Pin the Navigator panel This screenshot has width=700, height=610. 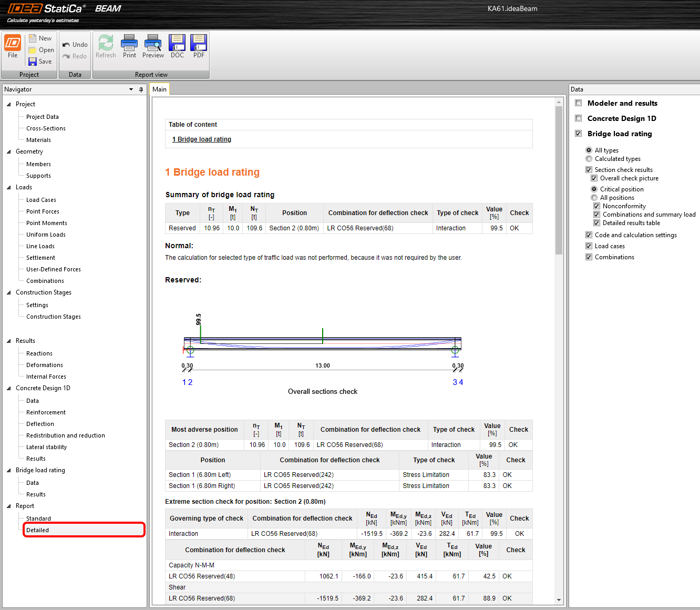click(141, 89)
